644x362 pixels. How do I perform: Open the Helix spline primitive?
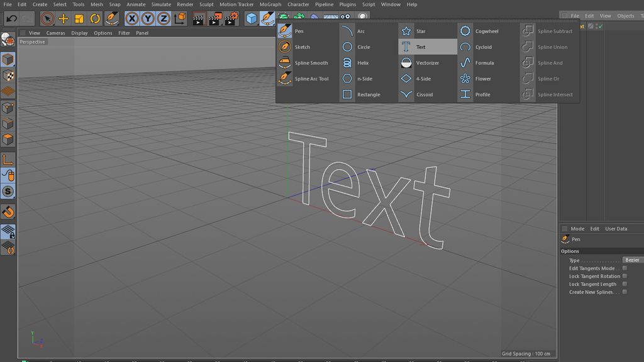pos(364,62)
